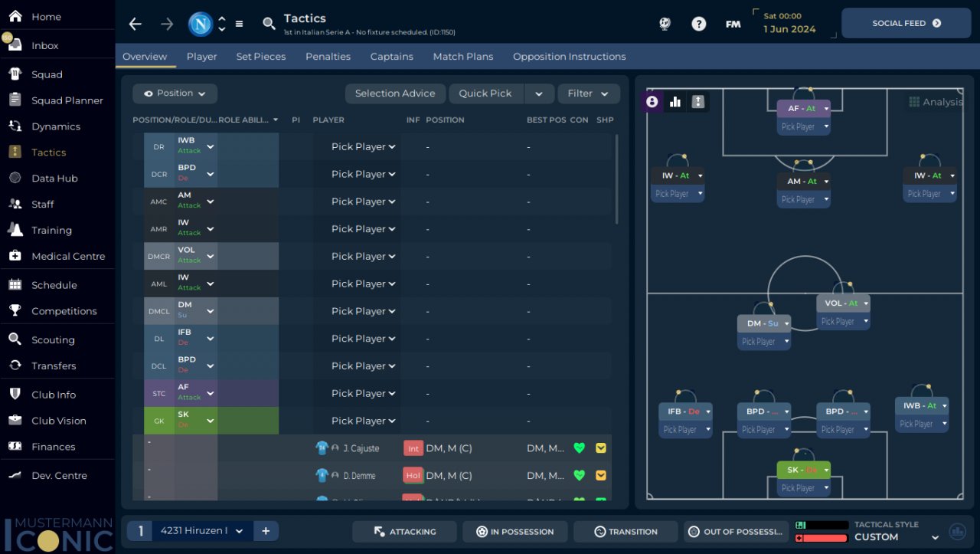The image size is (980, 554).
Task: Open the Squad Planner icon in the sidebar
Action: [15, 100]
